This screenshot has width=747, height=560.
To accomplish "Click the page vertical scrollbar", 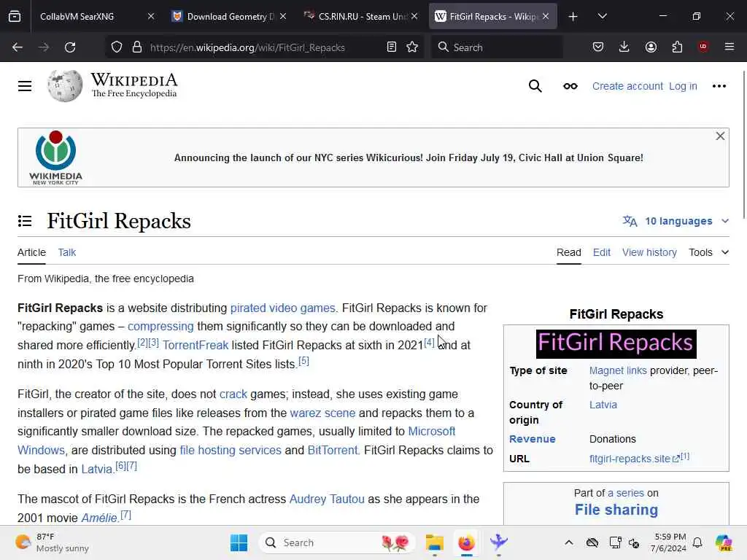I will 744,145.
